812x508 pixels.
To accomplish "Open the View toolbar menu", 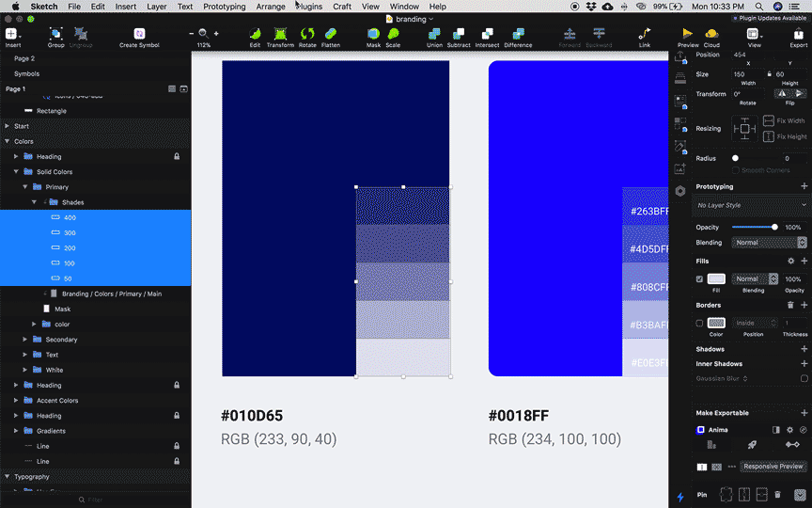I will 754,34.
